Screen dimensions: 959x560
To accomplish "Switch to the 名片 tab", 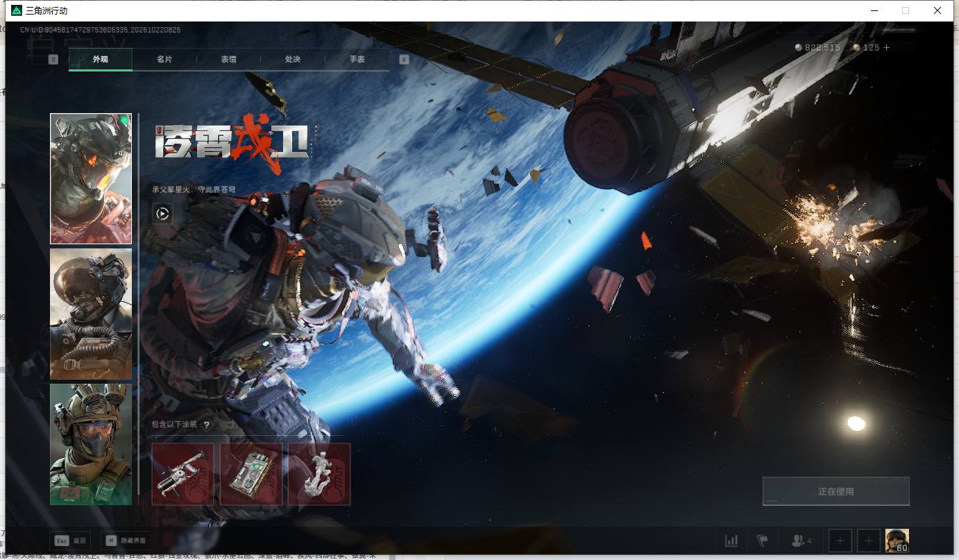I will coord(164,60).
